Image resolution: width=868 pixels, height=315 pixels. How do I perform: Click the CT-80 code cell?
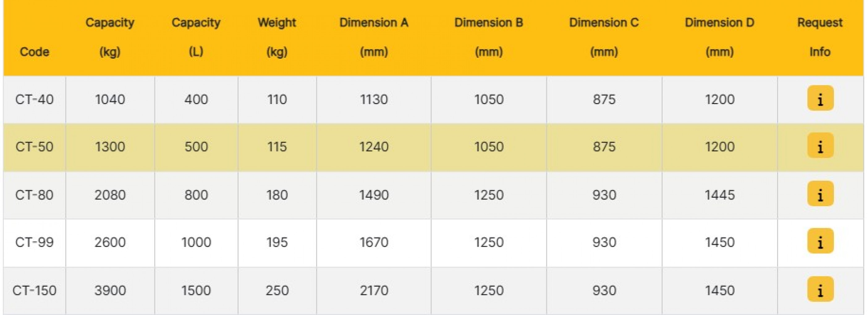[34, 195]
